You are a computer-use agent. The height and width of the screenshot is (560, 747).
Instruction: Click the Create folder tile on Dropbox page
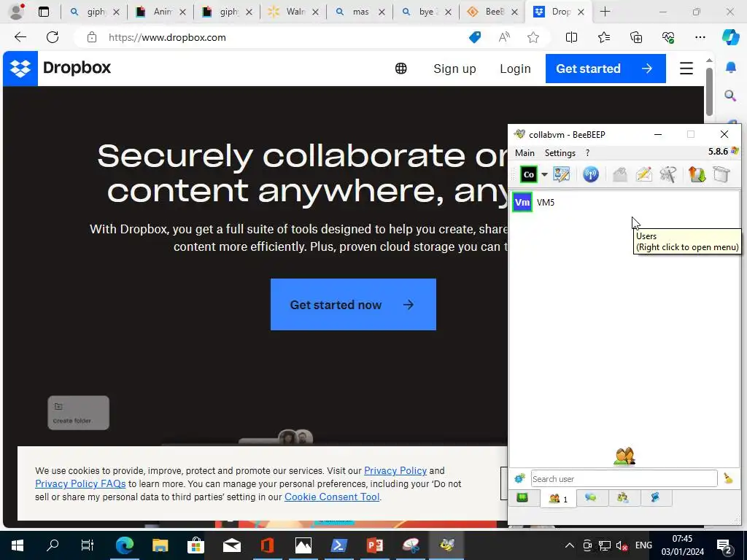pos(78,413)
